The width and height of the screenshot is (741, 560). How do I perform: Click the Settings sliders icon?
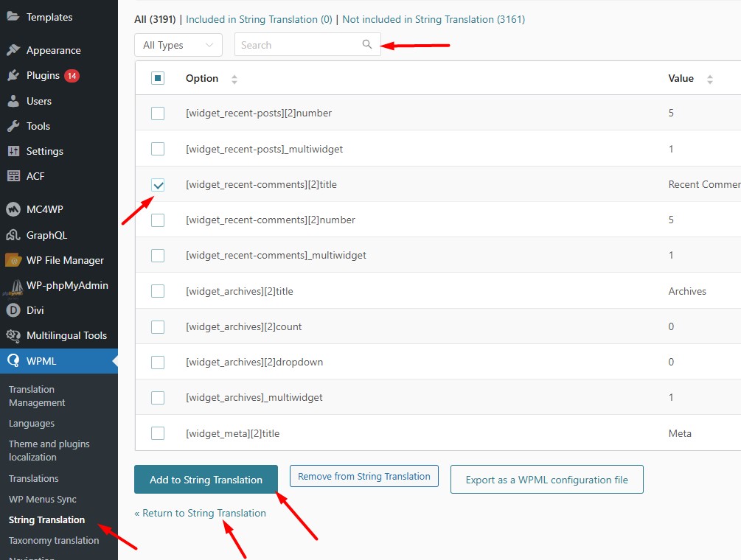(13, 151)
